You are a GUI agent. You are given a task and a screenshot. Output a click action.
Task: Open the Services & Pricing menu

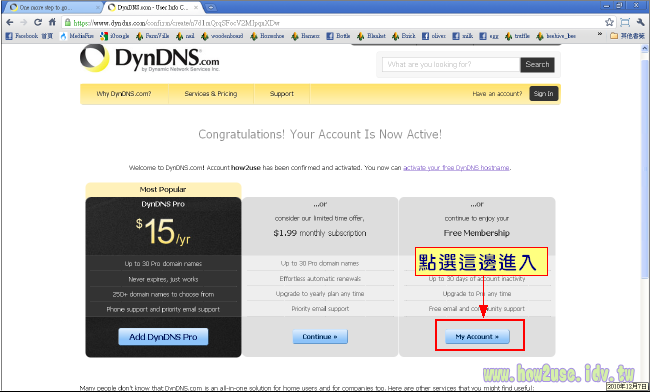point(211,94)
